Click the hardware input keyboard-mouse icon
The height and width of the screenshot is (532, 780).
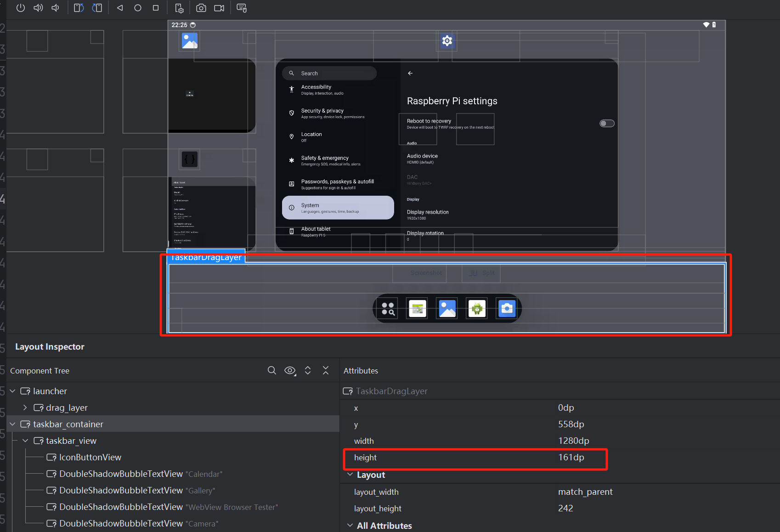(241, 8)
